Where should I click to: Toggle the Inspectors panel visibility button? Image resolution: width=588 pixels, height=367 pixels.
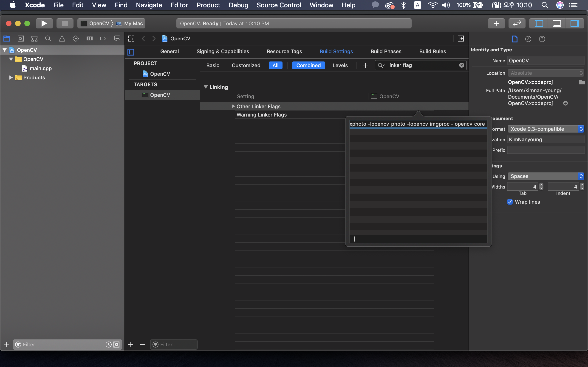point(574,23)
